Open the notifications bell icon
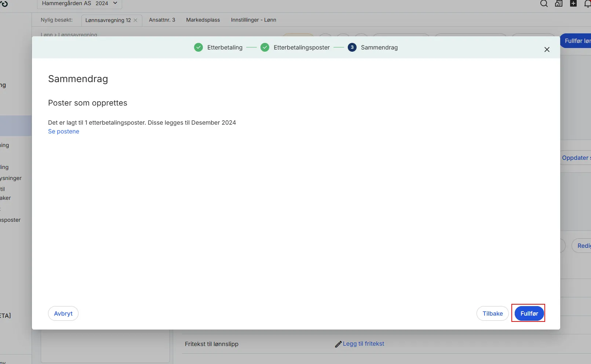This screenshot has width=591, height=364. tap(587, 4)
